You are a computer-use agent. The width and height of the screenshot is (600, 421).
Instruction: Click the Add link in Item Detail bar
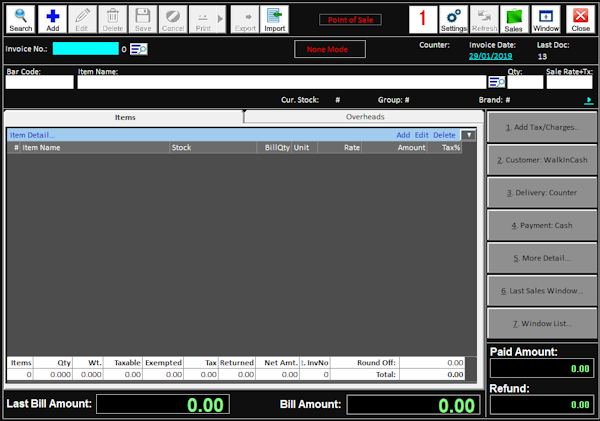(403, 135)
